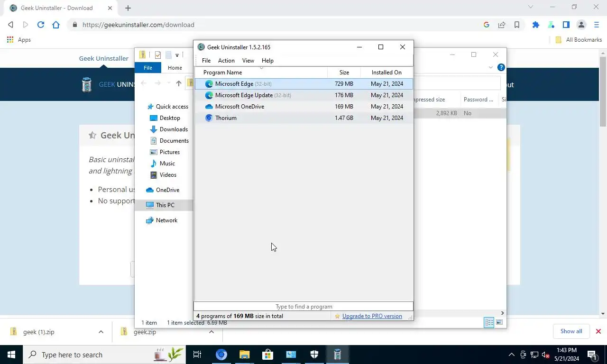Click the Microsoft OneDrive cloud icon
The image size is (607, 364).
209,107
